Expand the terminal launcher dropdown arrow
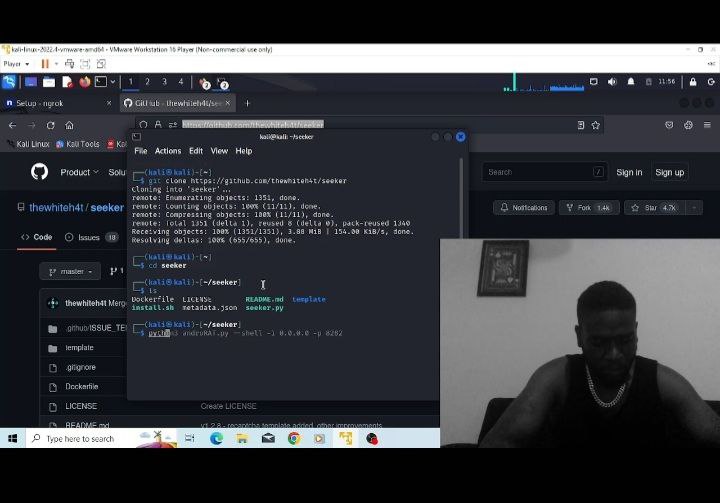720x503 pixels. [112, 82]
